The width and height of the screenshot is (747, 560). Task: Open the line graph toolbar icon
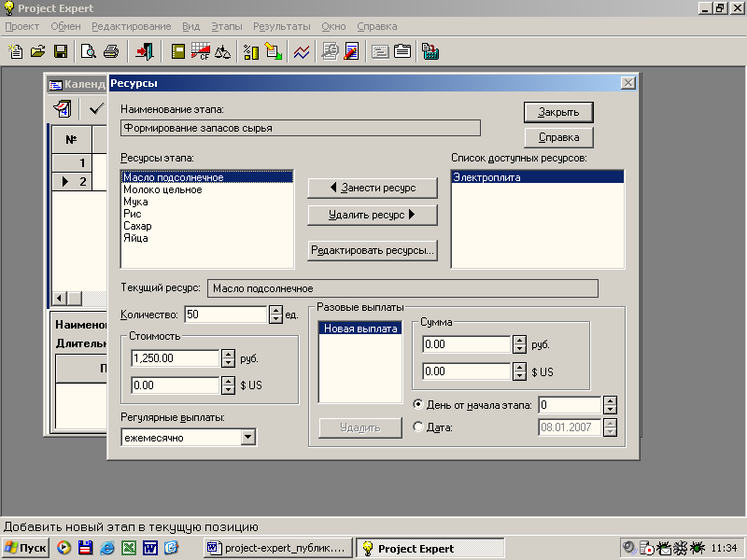click(x=301, y=51)
